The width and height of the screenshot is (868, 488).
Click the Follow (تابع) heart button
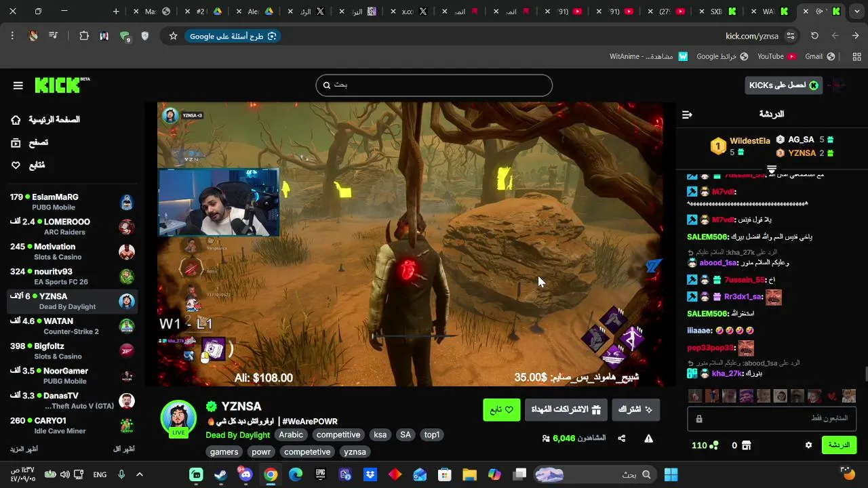pos(501,410)
